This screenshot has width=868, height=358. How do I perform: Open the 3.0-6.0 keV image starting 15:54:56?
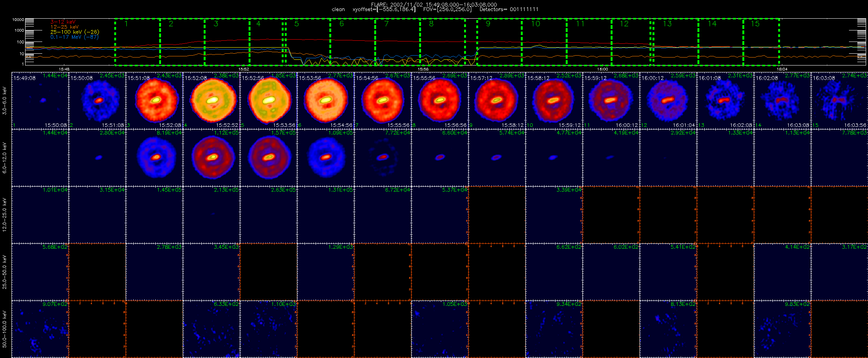(383, 101)
